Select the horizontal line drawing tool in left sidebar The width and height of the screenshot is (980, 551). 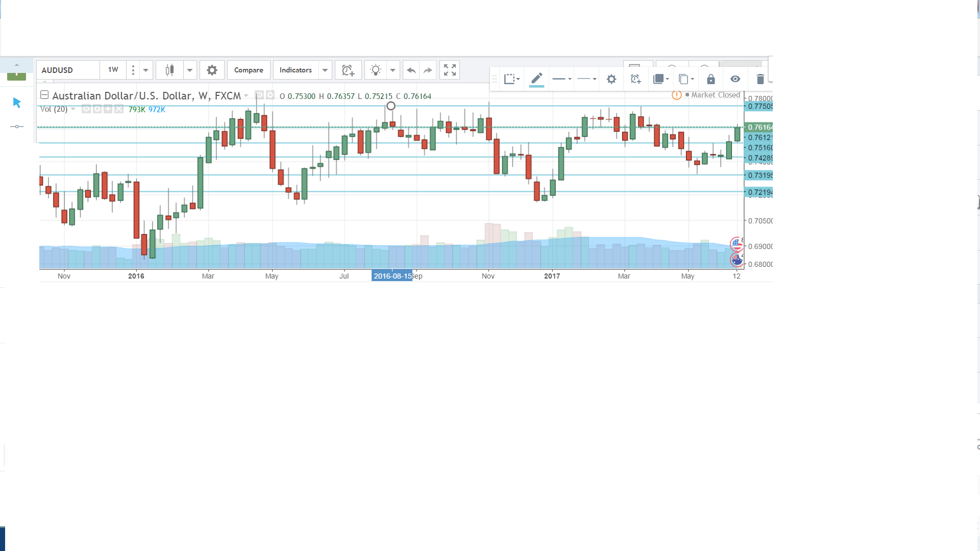pos(17,127)
